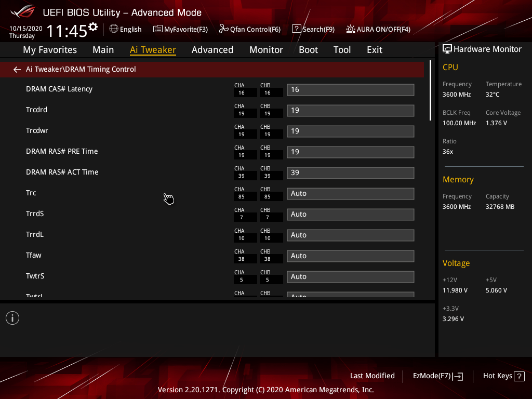Image resolution: width=532 pixels, height=399 pixels.
Task: Click the +12V 11.980 V reading
Action: click(x=455, y=290)
